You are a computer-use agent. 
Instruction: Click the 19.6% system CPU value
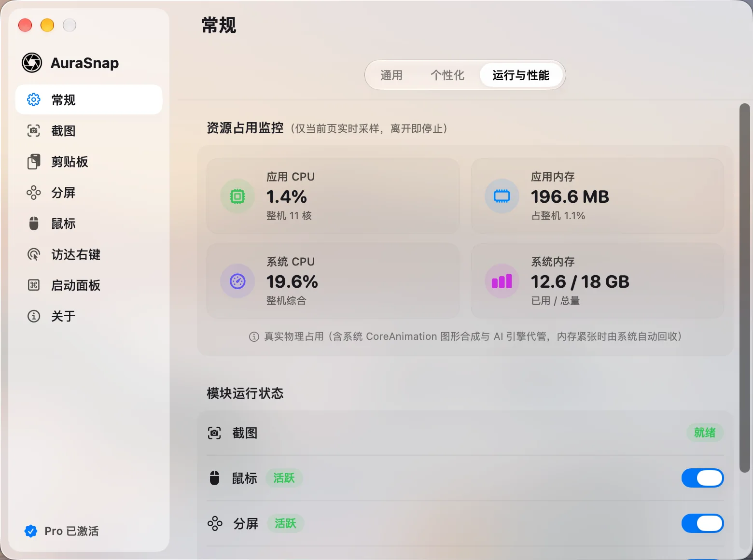292,281
